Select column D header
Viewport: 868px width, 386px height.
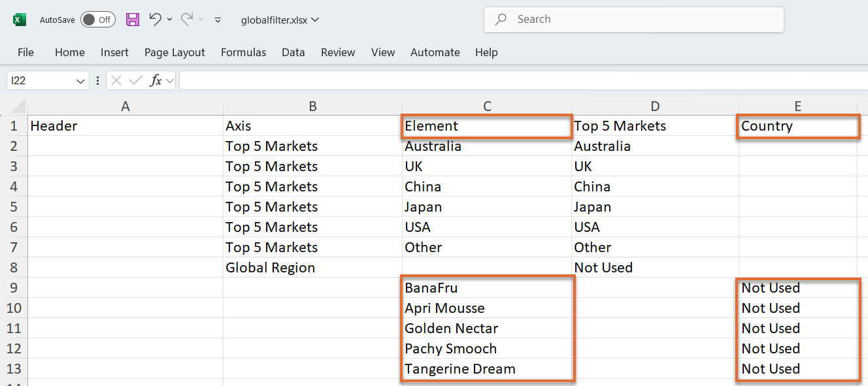[655, 106]
